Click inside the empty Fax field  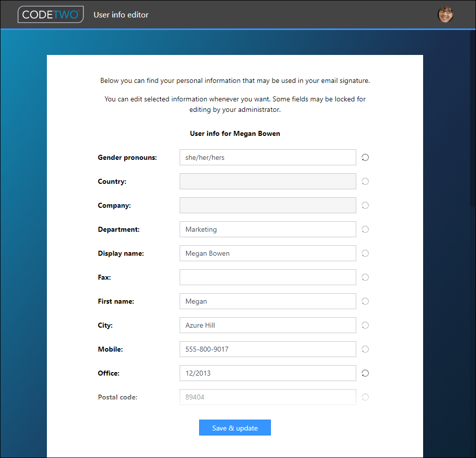267,277
